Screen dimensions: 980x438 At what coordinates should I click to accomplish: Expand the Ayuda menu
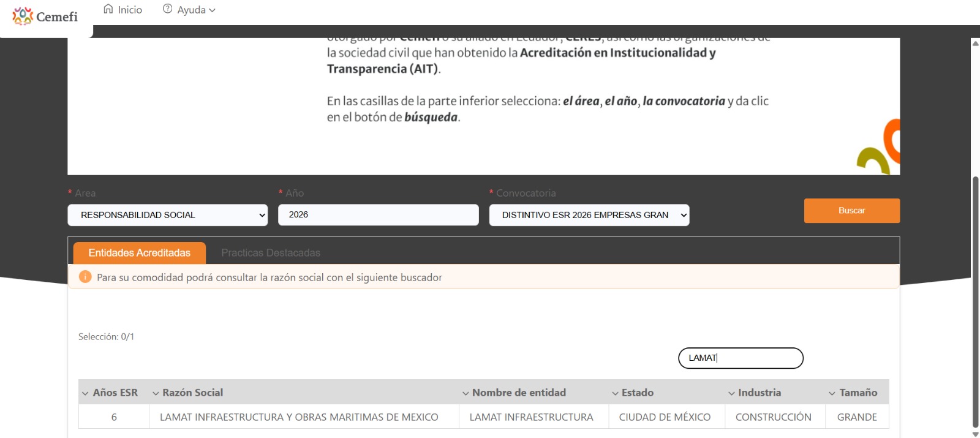(x=196, y=10)
